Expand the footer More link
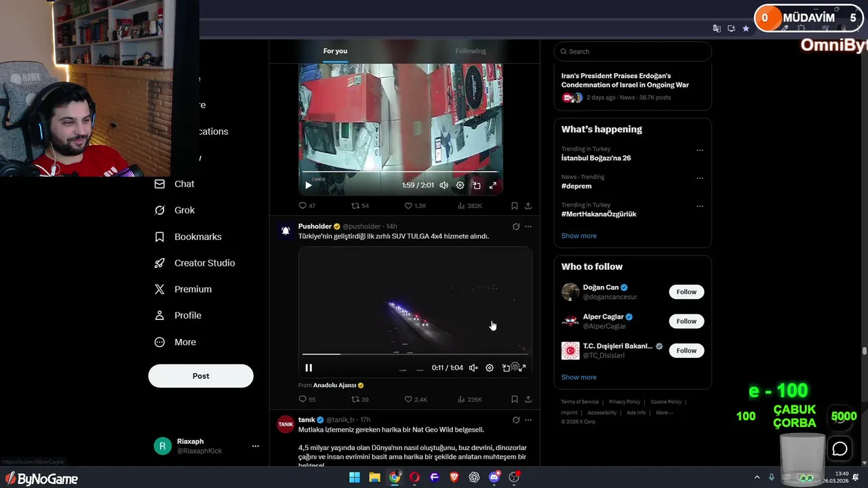 tap(665, 412)
